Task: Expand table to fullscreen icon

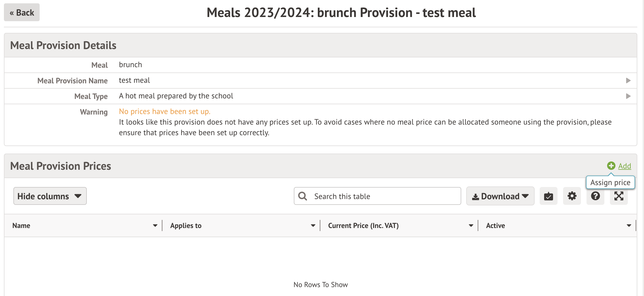Action: [619, 196]
